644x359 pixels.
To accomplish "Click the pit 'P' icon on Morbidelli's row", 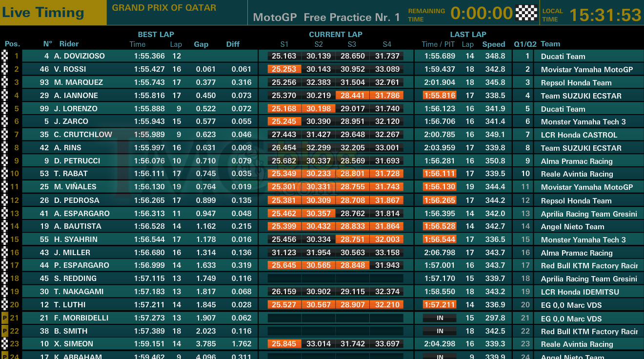I will [x=5, y=318].
